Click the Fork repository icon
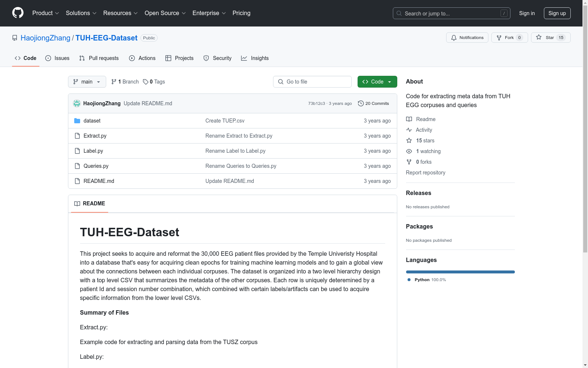 pyautogui.click(x=499, y=38)
